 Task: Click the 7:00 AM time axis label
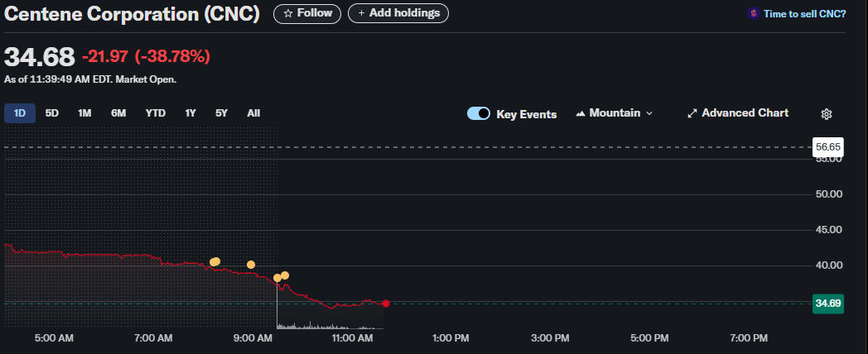click(153, 338)
